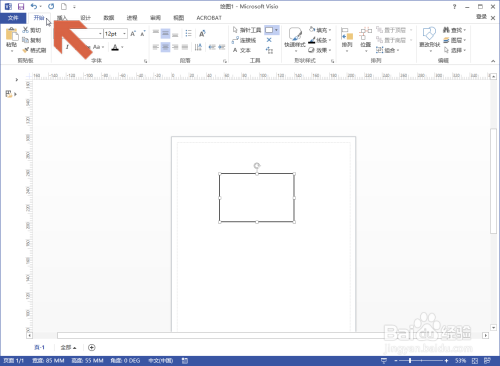Open the 效果 (Effects) dropdown

tap(320, 50)
